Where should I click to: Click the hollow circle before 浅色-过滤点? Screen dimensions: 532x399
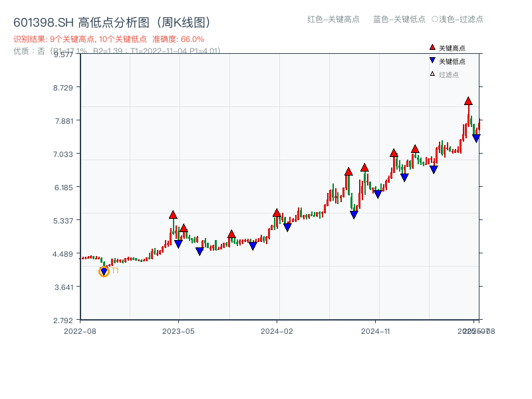tap(434, 19)
